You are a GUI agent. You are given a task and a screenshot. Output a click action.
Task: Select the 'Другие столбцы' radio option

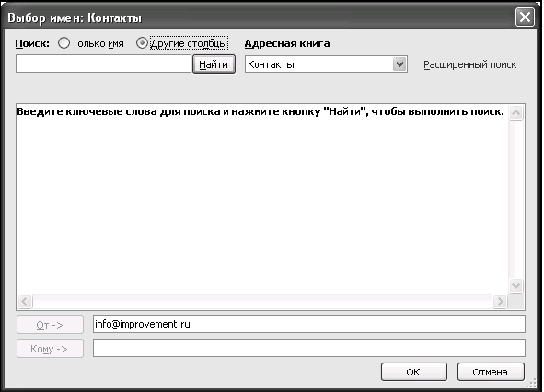point(142,43)
